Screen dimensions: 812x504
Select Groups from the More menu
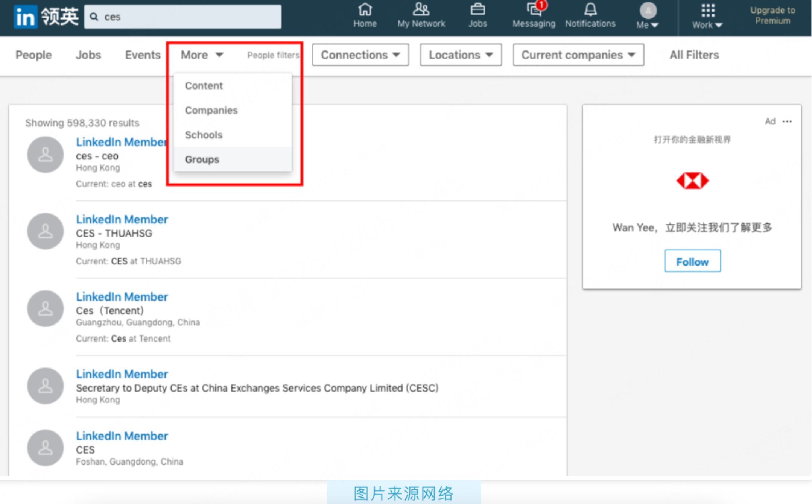click(202, 159)
